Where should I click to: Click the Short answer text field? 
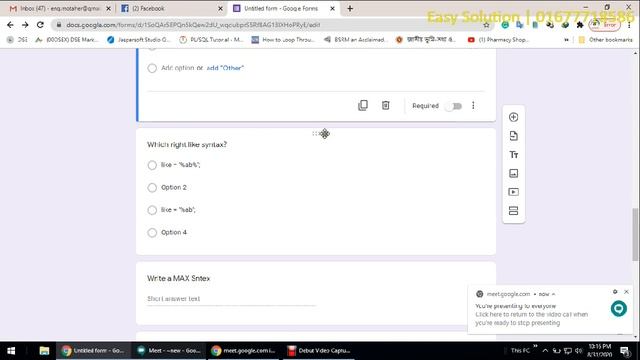231,299
